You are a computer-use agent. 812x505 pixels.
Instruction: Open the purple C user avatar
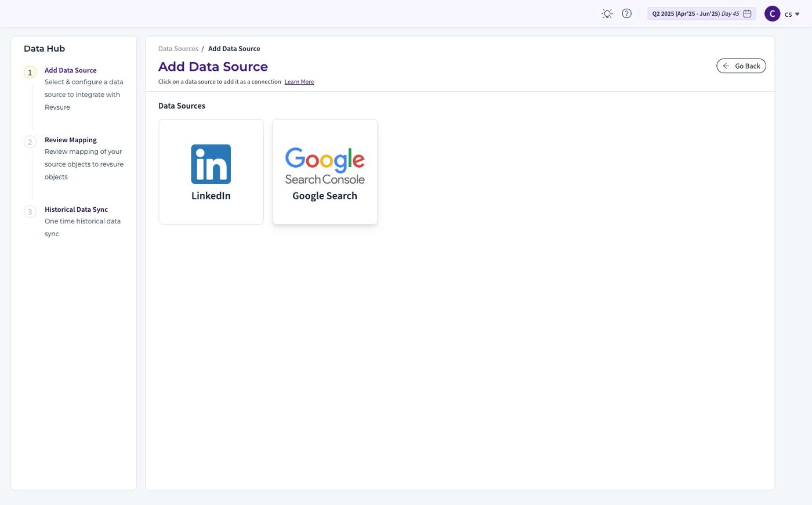772,13
